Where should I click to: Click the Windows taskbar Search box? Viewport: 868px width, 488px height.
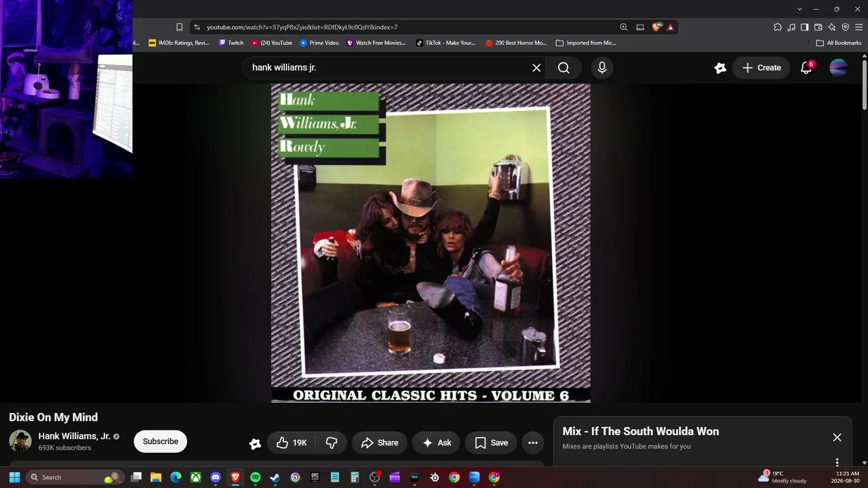point(75,477)
